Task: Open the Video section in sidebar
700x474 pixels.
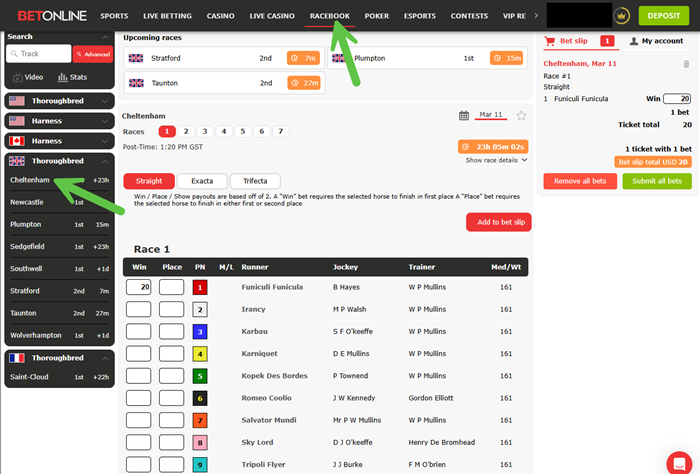Action: tap(27, 77)
